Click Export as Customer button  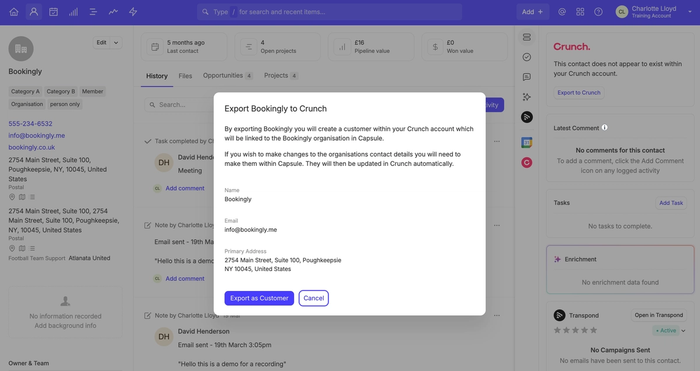[x=259, y=298]
